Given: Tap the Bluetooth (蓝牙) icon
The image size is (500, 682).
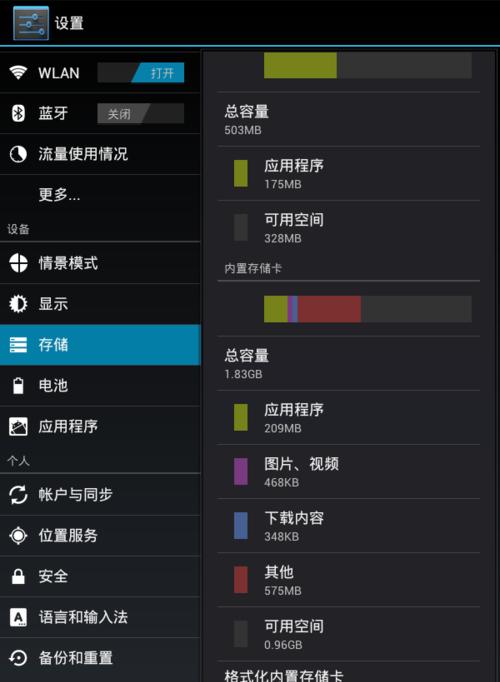Looking at the screenshot, I should [18, 114].
